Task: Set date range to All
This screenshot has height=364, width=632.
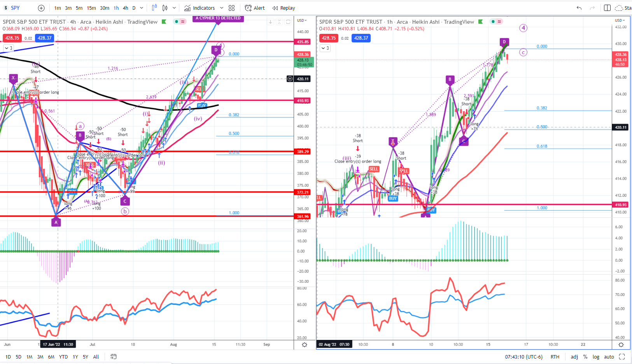Action: [96, 357]
